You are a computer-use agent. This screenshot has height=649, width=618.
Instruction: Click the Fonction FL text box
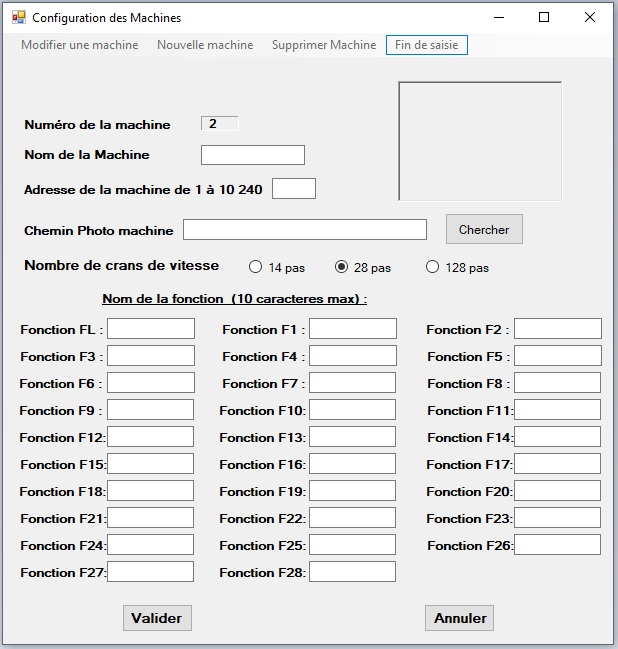click(151, 329)
